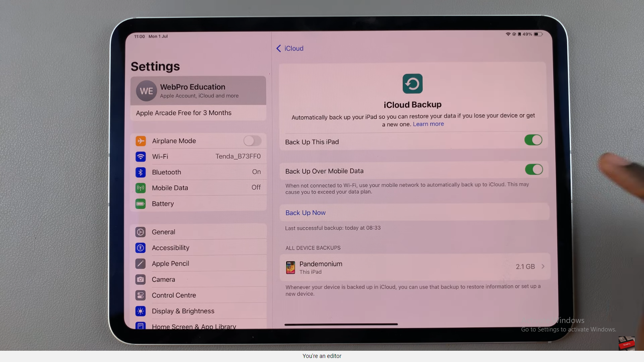The width and height of the screenshot is (644, 362).
Task: Tap the Mobile Data Off status value
Action: 256,187
